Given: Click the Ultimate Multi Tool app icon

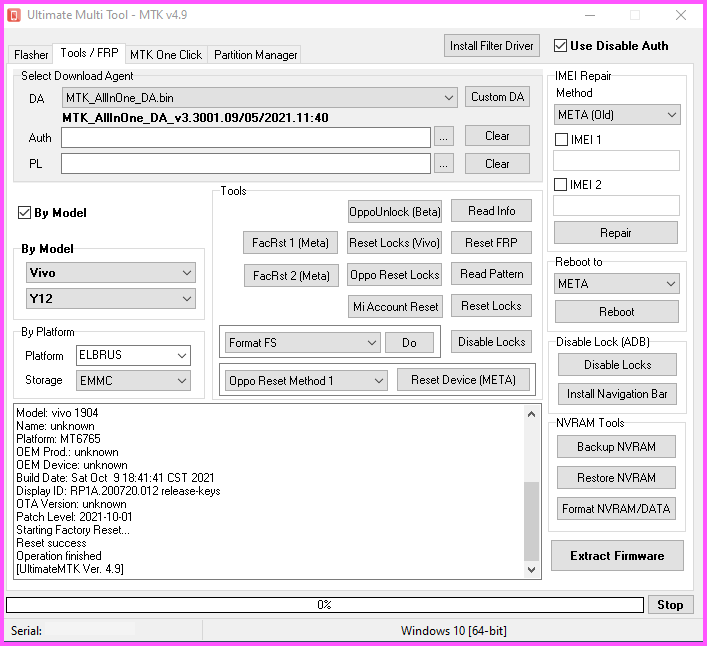Looking at the screenshot, I should click(x=14, y=15).
